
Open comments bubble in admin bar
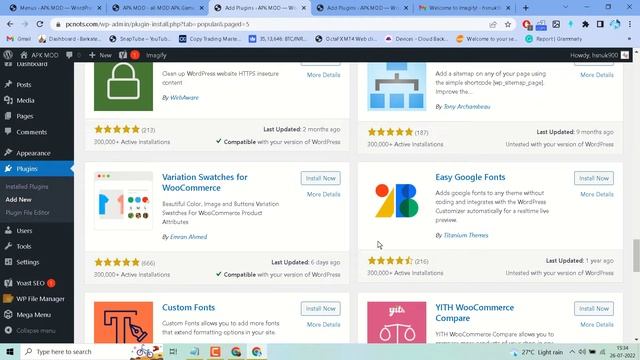(69, 55)
